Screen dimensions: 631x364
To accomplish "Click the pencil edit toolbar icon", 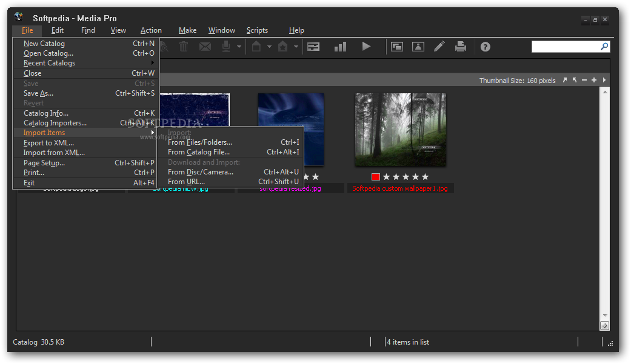I will tap(439, 47).
